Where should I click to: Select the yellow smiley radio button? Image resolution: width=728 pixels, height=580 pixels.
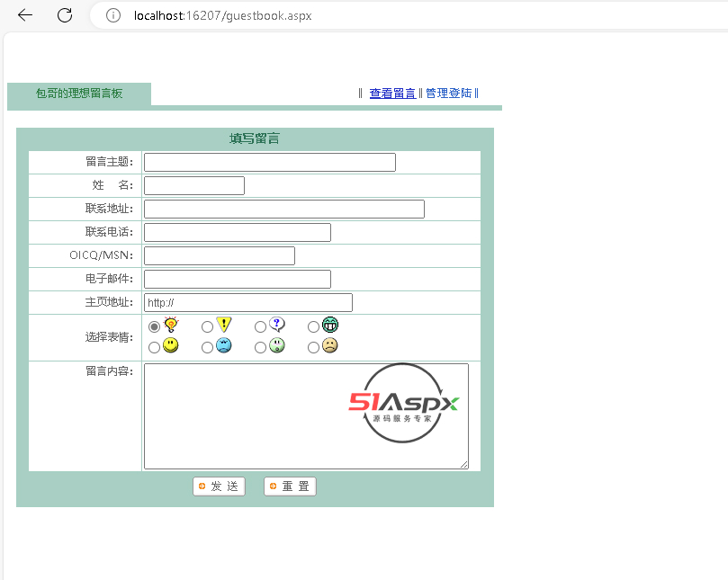coord(154,347)
